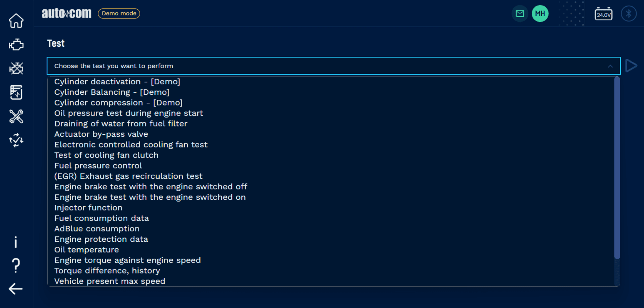Click the test list vertical scrollbar
This screenshot has height=308, width=644.
(616, 168)
